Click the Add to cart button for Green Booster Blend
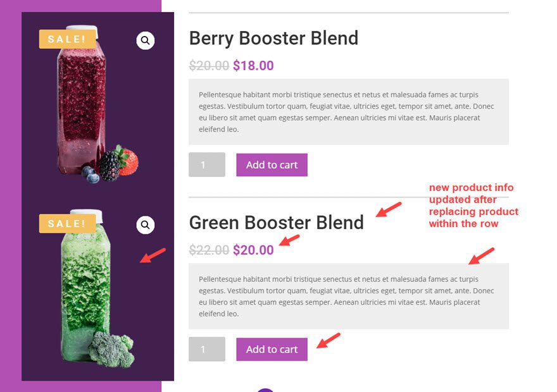The height and width of the screenshot is (392, 557). coord(272,349)
